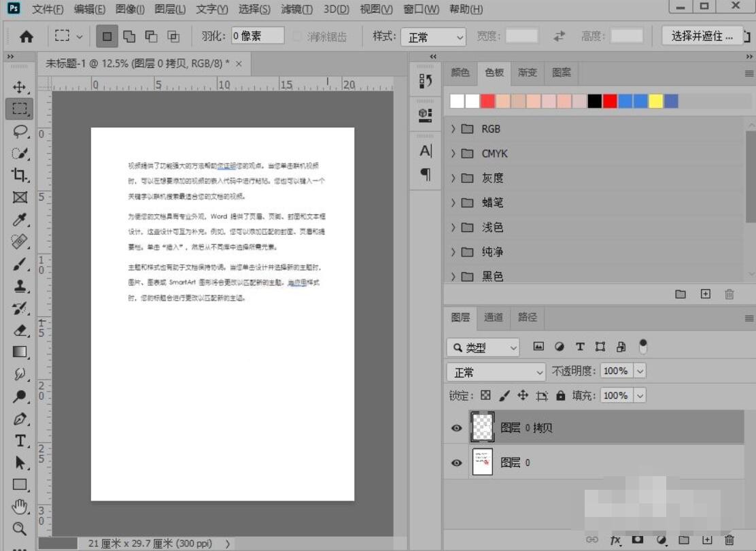The image size is (756, 551).
Task: Expand the 蜡笔 swatch folder
Action: (453, 203)
